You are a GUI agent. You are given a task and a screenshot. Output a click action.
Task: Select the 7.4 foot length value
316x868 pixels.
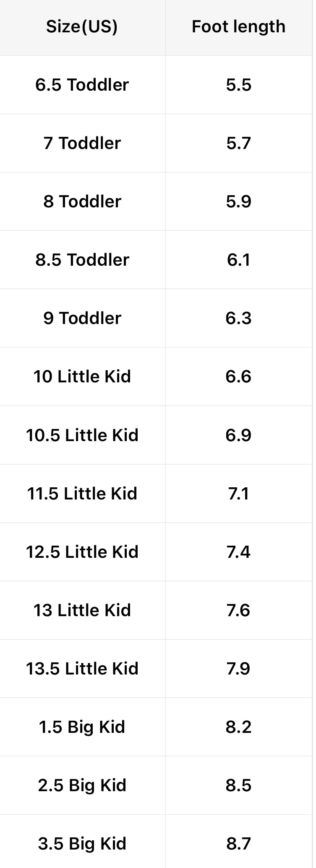[238, 552]
